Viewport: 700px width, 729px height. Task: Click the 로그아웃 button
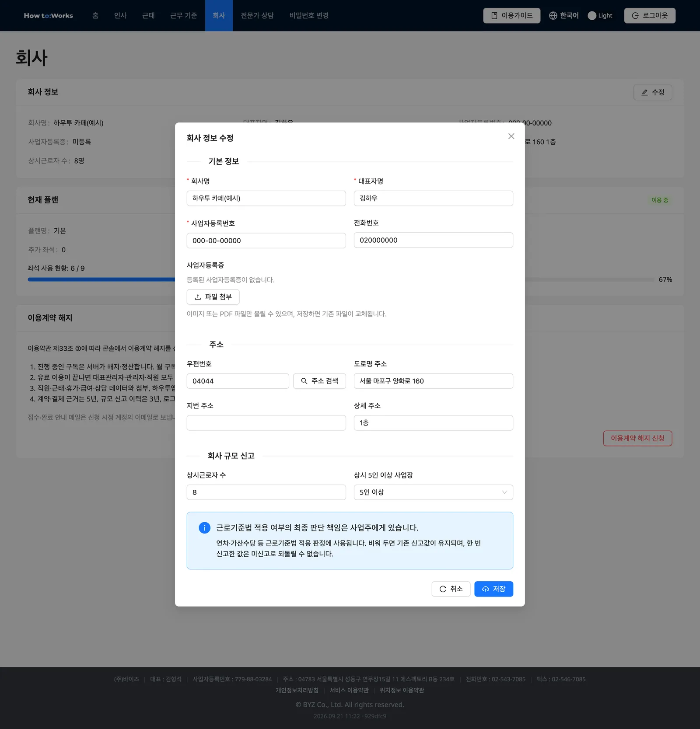tap(649, 16)
